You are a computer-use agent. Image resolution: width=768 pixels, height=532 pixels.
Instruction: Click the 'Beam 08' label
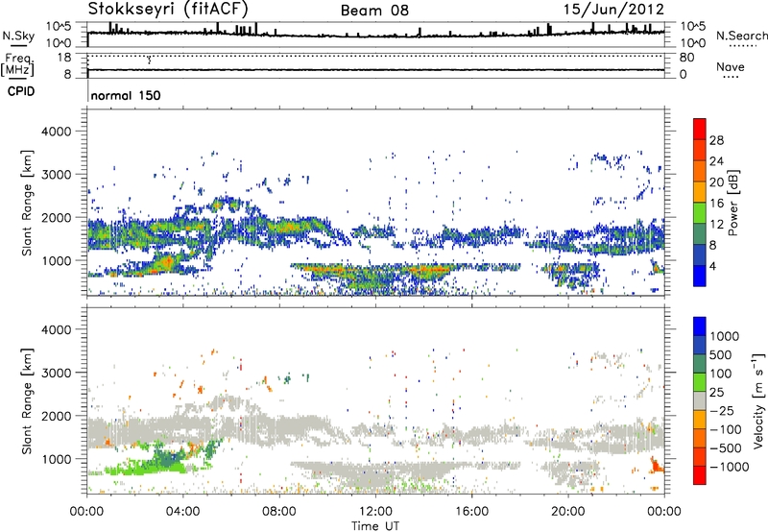coord(374,11)
